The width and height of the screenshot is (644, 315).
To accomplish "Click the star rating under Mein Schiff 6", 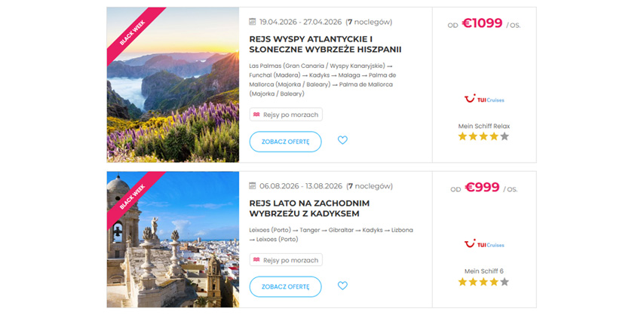I will 483,282.
